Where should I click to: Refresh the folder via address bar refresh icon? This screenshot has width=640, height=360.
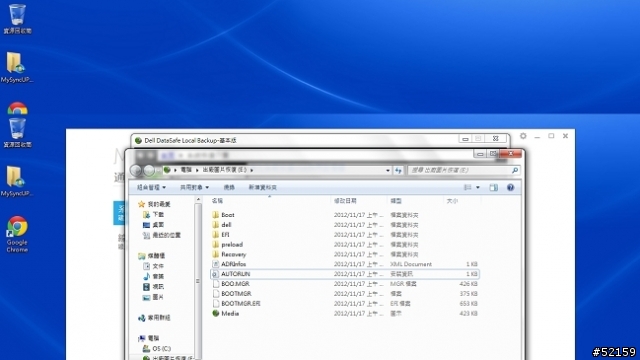(x=398, y=170)
